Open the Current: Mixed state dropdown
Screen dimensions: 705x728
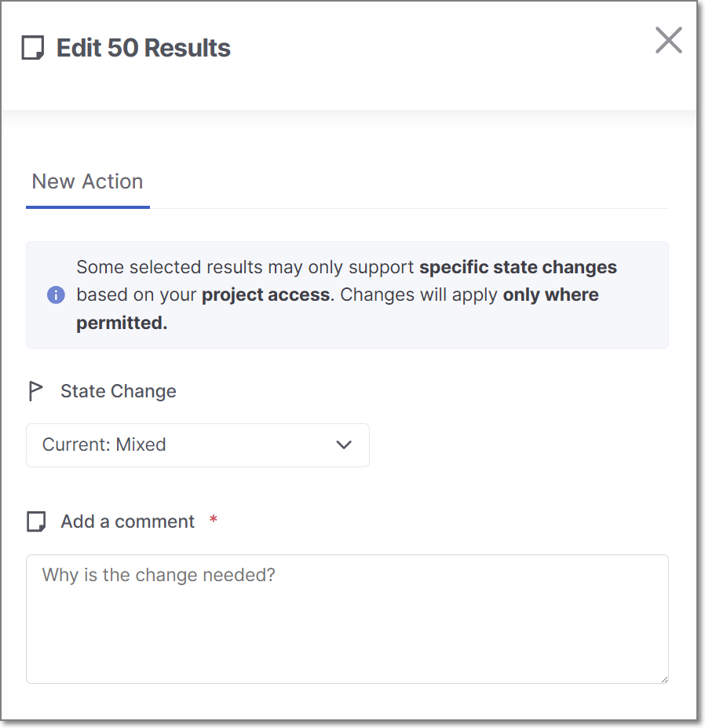pyautogui.click(x=197, y=445)
